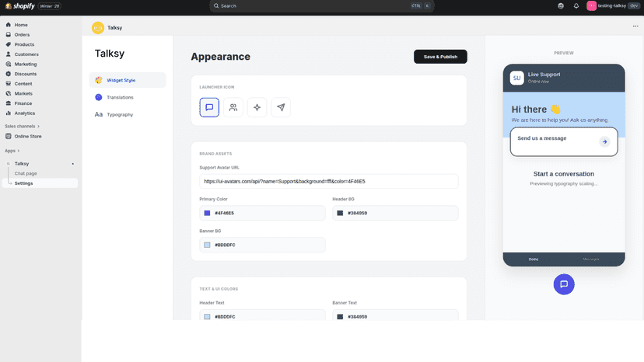This screenshot has width=644, height=362.
Task: Click the Banner BG color swatch
Action: [x=207, y=245]
